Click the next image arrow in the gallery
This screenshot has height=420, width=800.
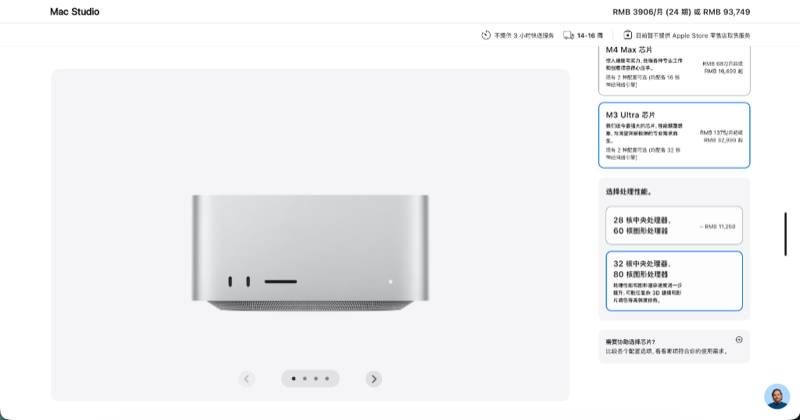(x=373, y=379)
